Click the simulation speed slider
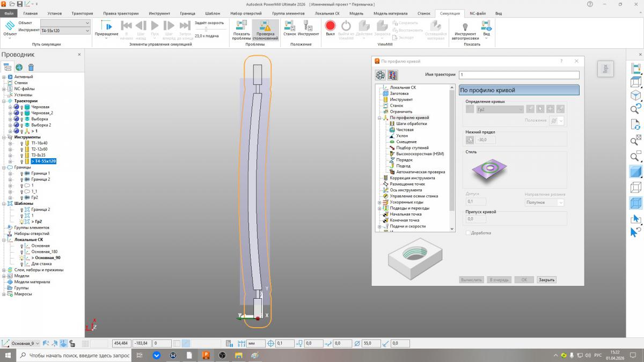 coord(206,29)
